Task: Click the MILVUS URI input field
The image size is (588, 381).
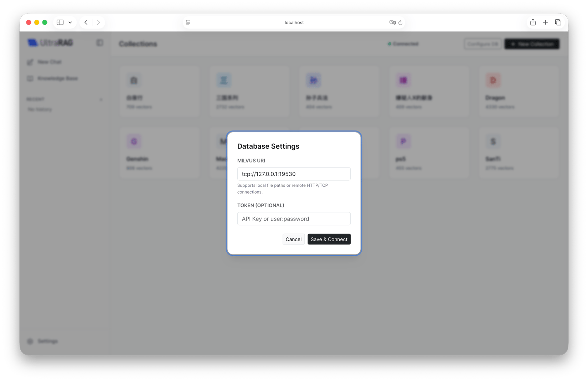Action: (x=294, y=174)
